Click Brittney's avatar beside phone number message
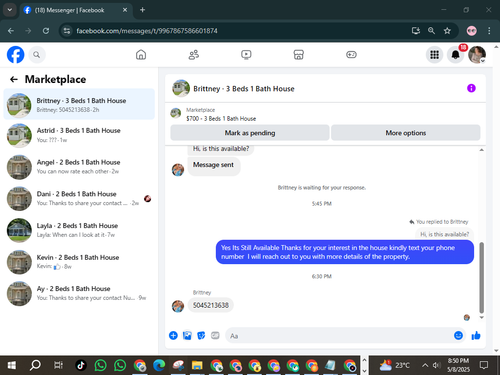The image size is (500, 375). (178, 306)
